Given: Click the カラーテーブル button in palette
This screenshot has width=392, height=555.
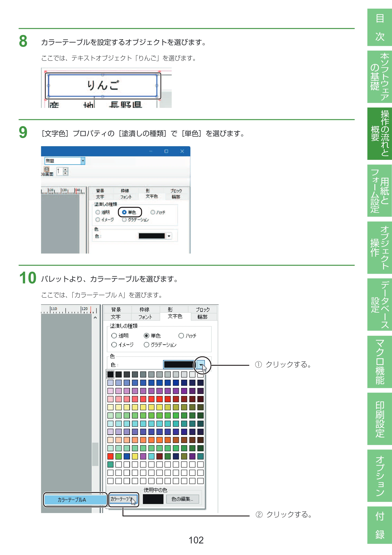Looking at the screenshot, I should coord(123,499).
